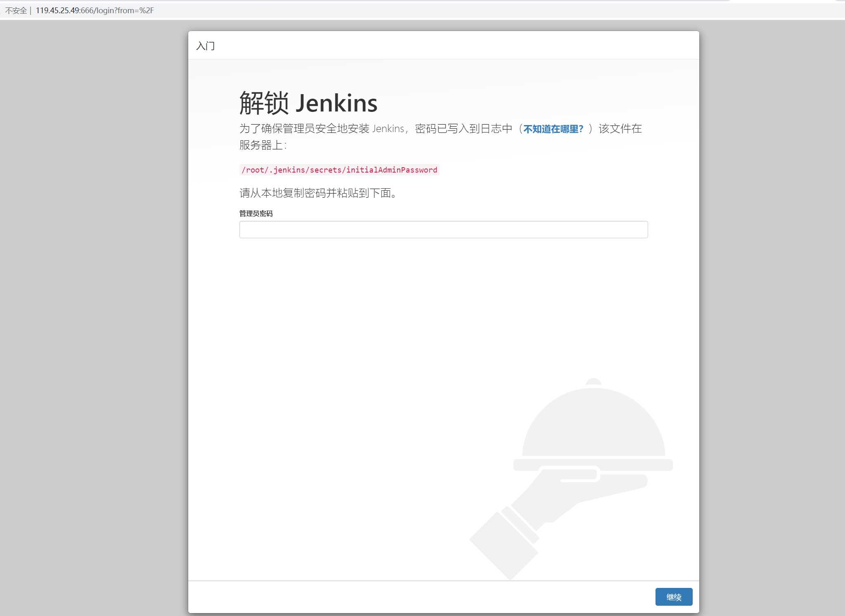Select the initialAdminPassword file path text

click(x=339, y=170)
